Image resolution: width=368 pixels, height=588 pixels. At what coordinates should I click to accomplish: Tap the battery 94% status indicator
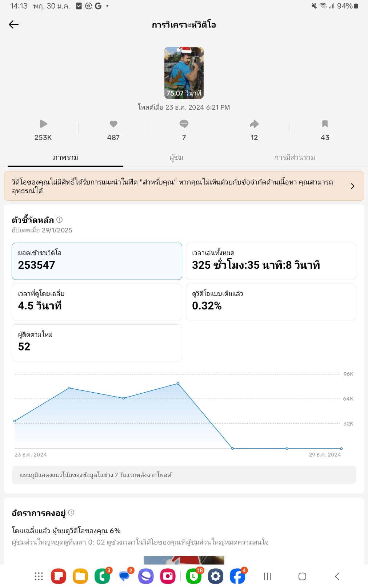(348, 6)
